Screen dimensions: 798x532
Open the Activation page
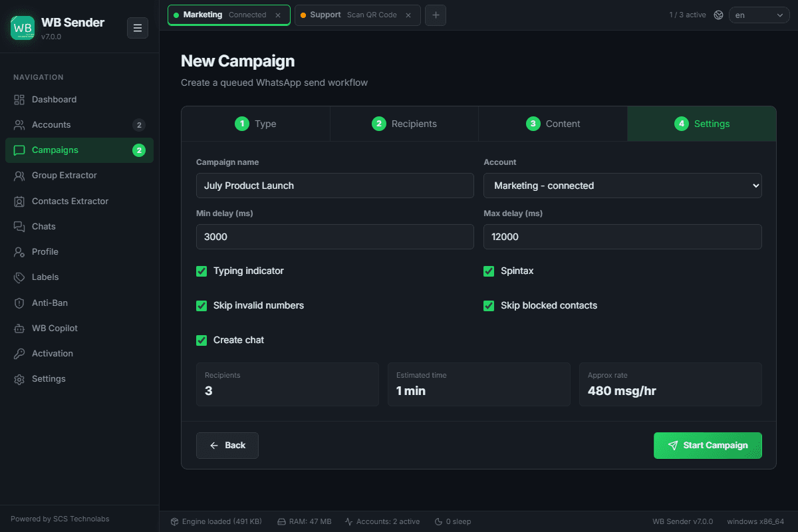tap(79, 354)
